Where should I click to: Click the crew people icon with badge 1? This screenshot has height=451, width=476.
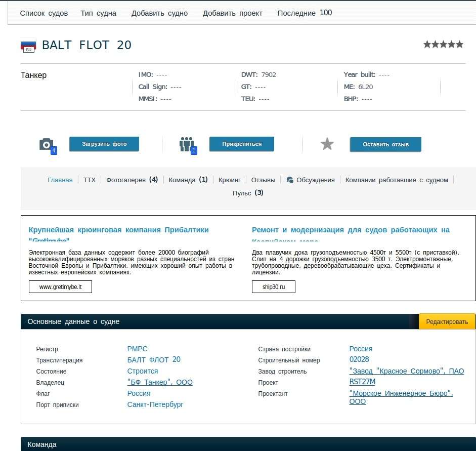tap(188, 145)
